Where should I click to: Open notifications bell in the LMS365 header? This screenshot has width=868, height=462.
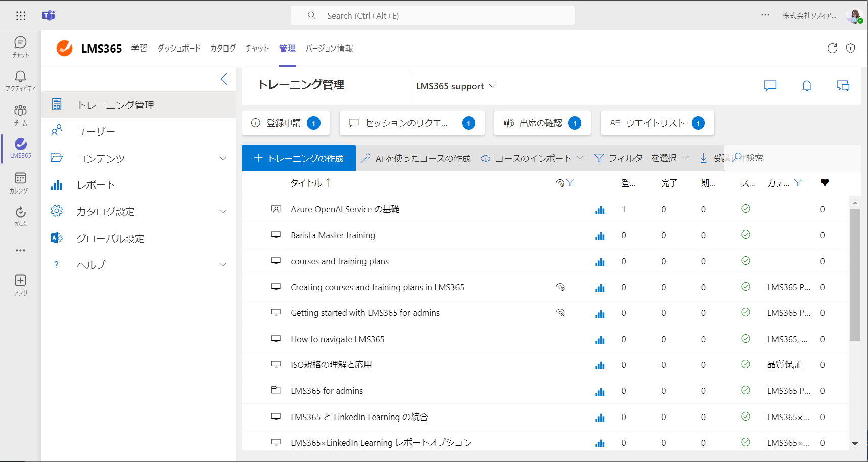click(x=807, y=86)
